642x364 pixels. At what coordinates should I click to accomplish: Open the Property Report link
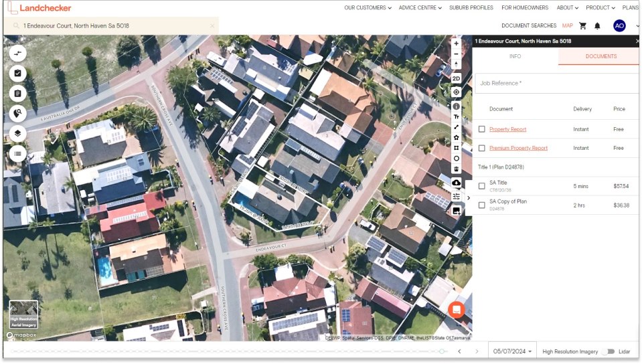(507, 129)
